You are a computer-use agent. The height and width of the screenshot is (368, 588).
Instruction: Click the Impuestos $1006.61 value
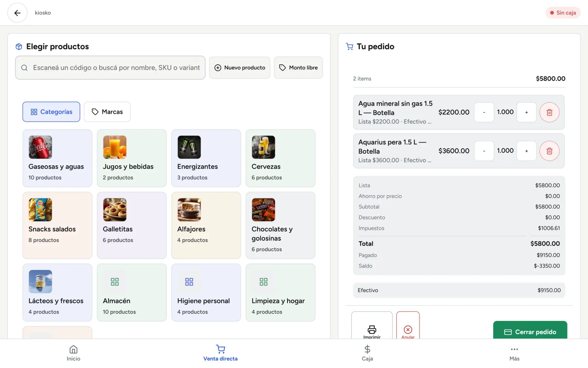click(x=549, y=228)
